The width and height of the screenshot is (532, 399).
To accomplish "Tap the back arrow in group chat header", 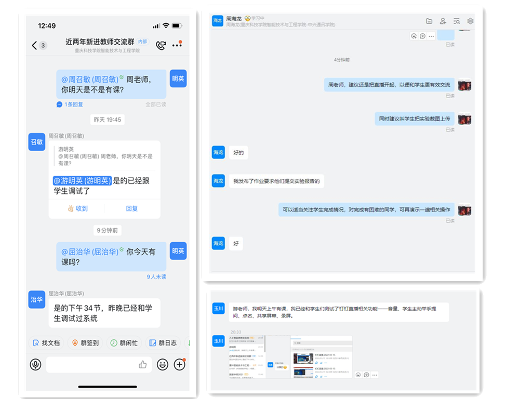I will coord(35,46).
